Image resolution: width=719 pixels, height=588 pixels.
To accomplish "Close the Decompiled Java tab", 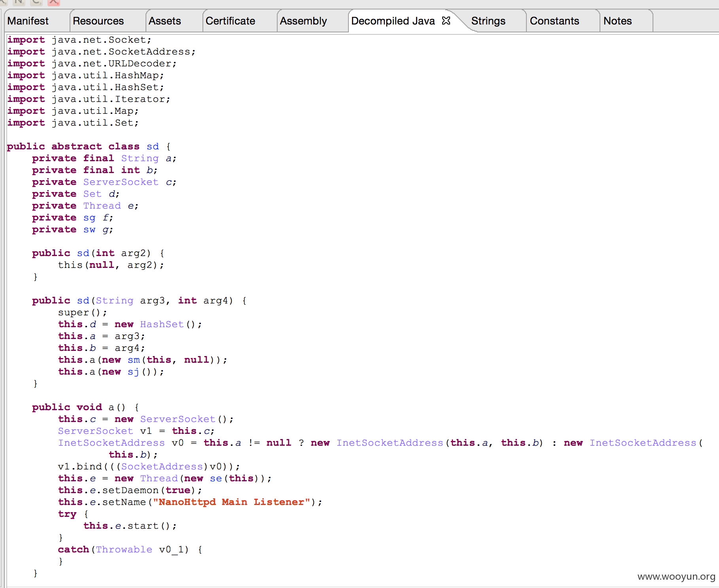I will (446, 21).
